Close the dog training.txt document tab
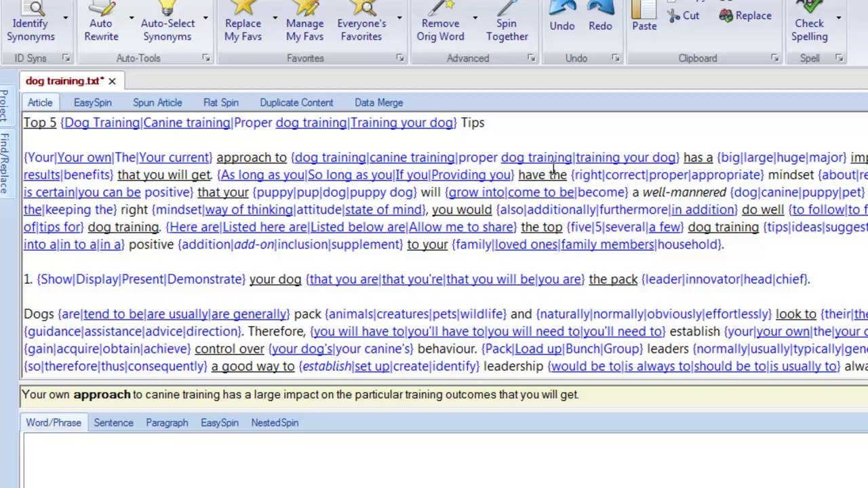Image resolution: width=868 pixels, height=488 pixels. (x=112, y=81)
